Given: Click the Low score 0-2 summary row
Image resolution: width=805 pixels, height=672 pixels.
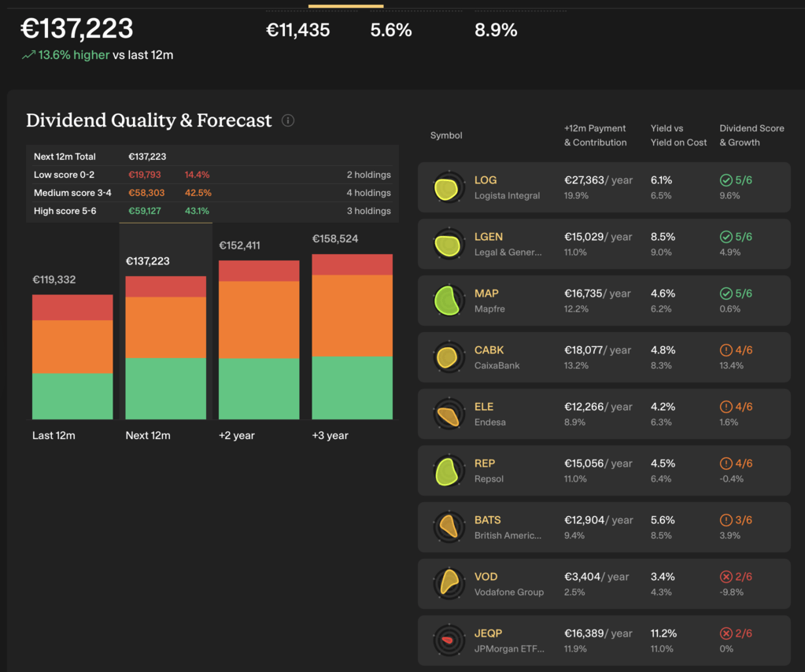Looking at the screenshot, I should [212, 175].
